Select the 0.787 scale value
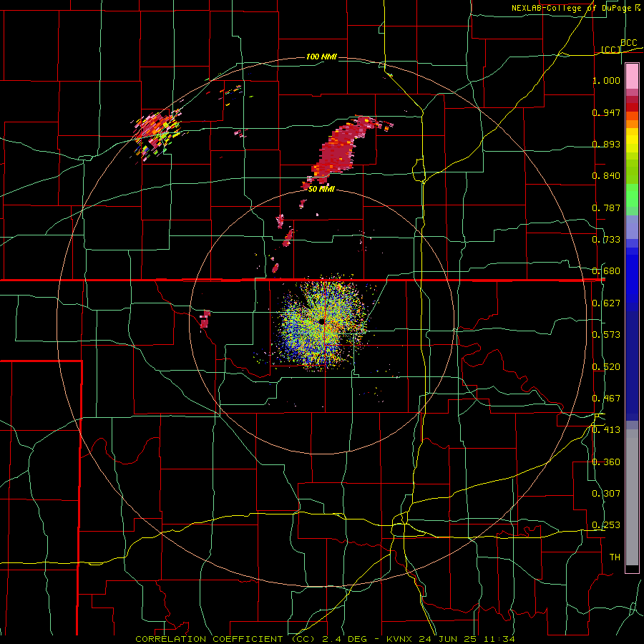This screenshot has height=644, width=644. (606, 208)
